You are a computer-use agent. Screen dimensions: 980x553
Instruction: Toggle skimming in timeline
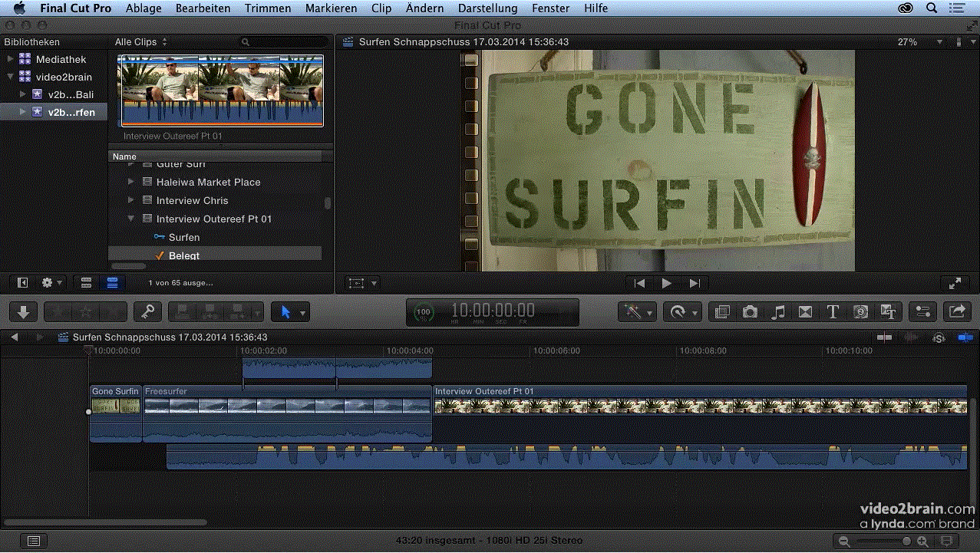click(884, 337)
